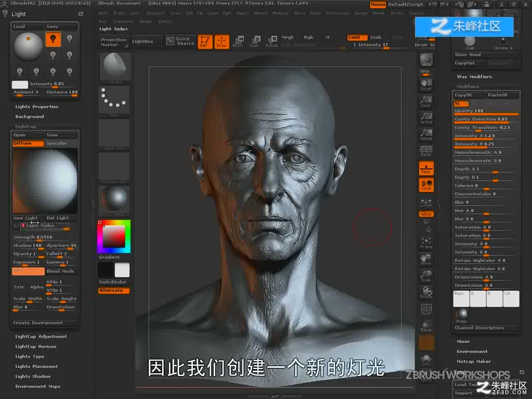The width and height of the screenshot is (532, 399).
Task: Toggle LightCap Diffuse mode
Action: [x=28, y=143]
